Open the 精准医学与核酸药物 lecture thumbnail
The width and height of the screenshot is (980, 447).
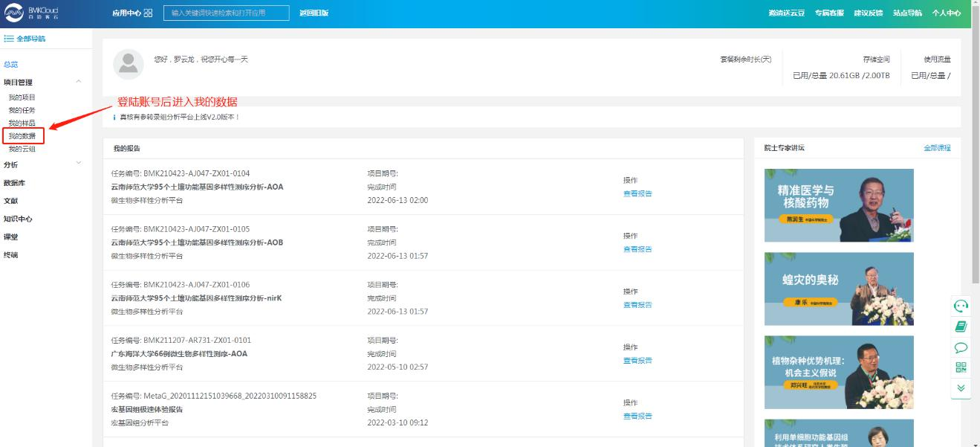coord(838,205)
